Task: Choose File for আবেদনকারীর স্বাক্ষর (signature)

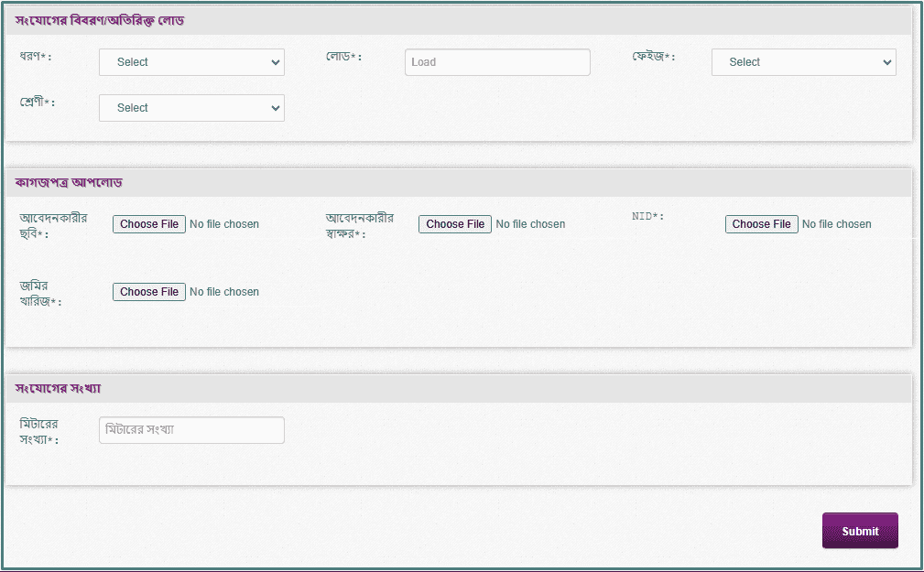Action: tap(455, 224)
